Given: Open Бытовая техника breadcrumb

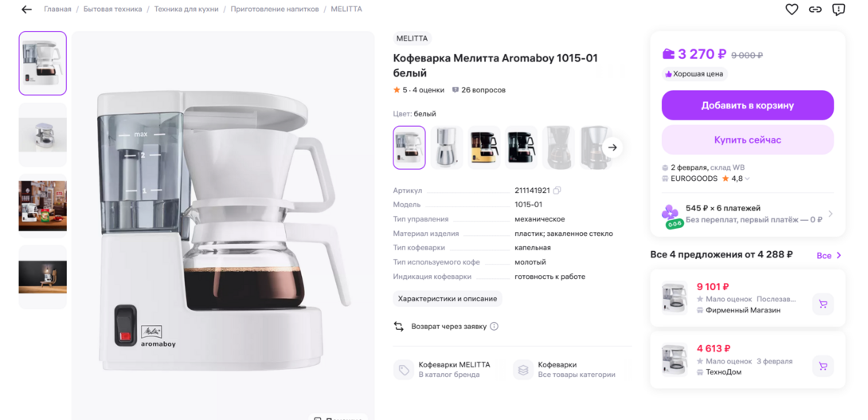Looking at the screenshot, I should (x=112, y=10).
